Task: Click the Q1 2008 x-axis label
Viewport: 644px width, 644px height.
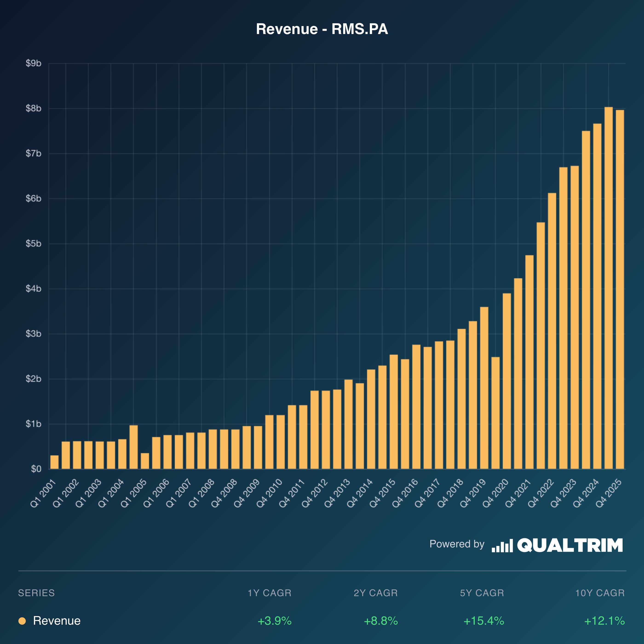Action: coord(202,493)
